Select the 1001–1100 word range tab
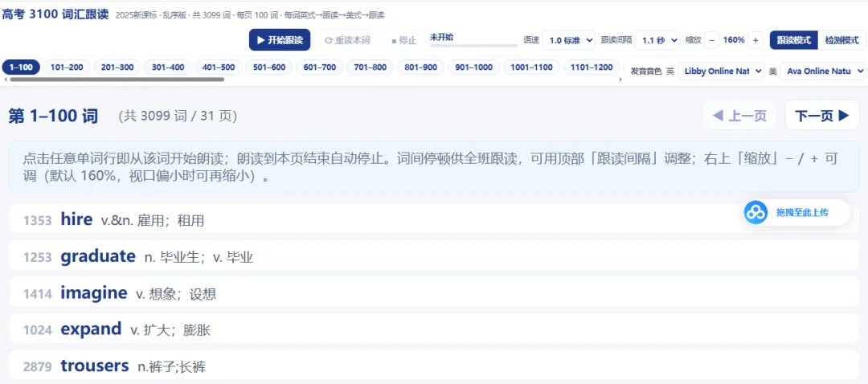 coord(531,67)
